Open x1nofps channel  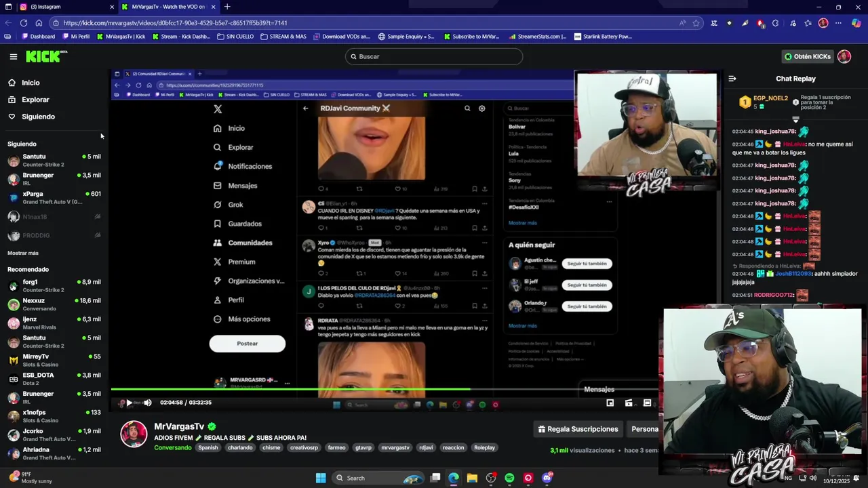[54, 416]
